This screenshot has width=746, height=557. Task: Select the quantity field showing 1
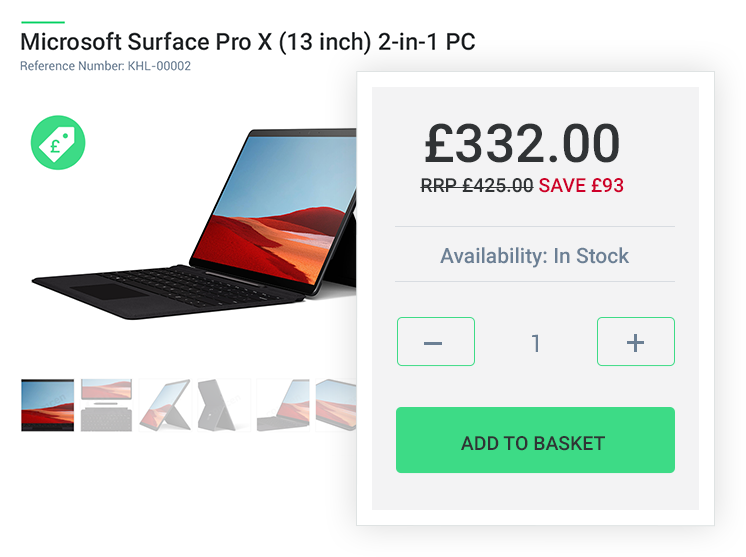coord(536,343)
